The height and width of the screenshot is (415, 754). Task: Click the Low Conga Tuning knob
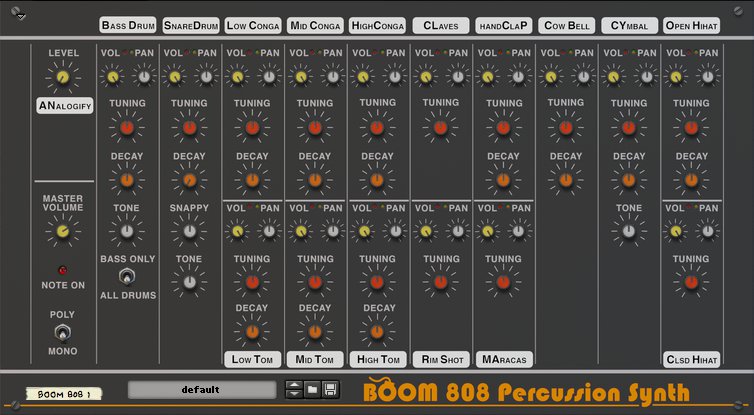(x=252, y=128)
